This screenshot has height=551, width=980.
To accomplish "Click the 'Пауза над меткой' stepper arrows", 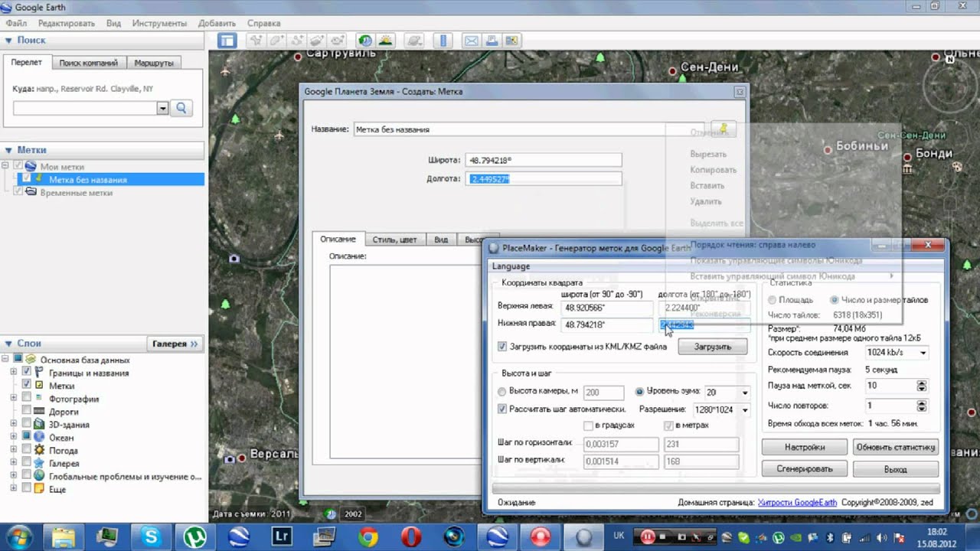I will [922, 386].
